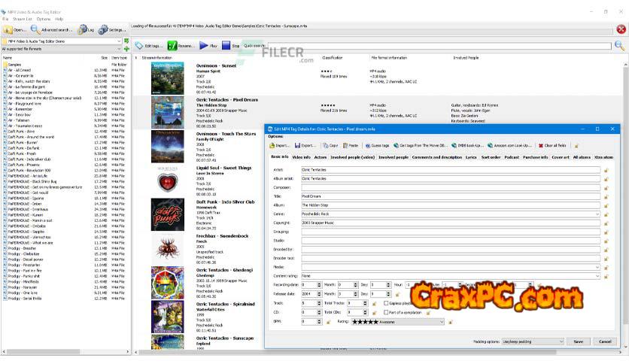Switch to the Cover art tab
This screenshot has height=364, width=629.
tap(561, 157)
